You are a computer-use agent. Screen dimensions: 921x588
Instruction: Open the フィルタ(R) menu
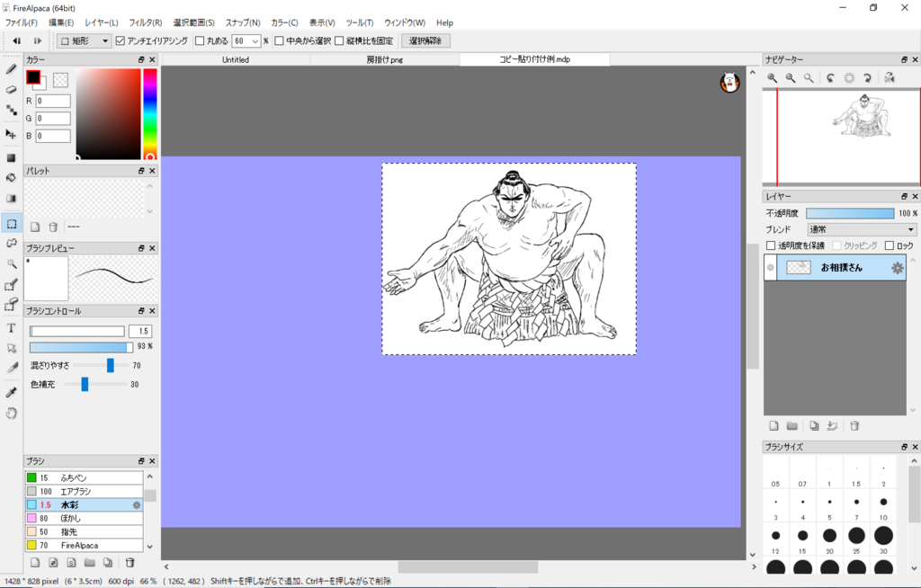point(146,22)
